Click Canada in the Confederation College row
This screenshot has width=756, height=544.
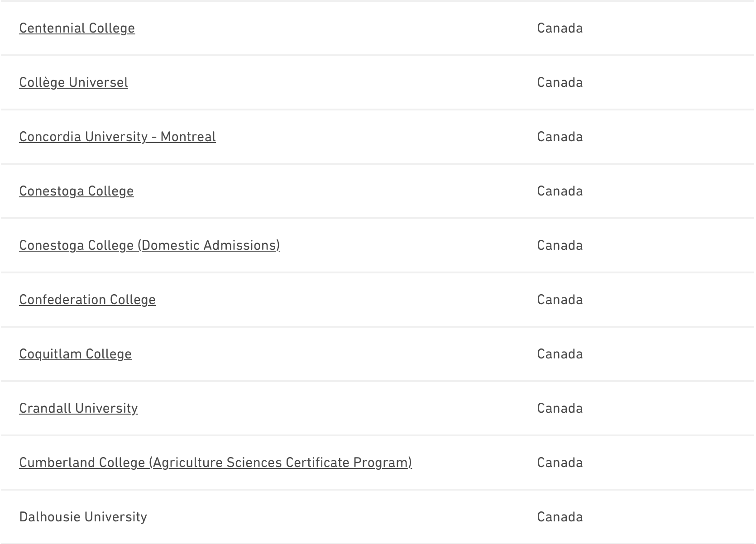point(560,300)
